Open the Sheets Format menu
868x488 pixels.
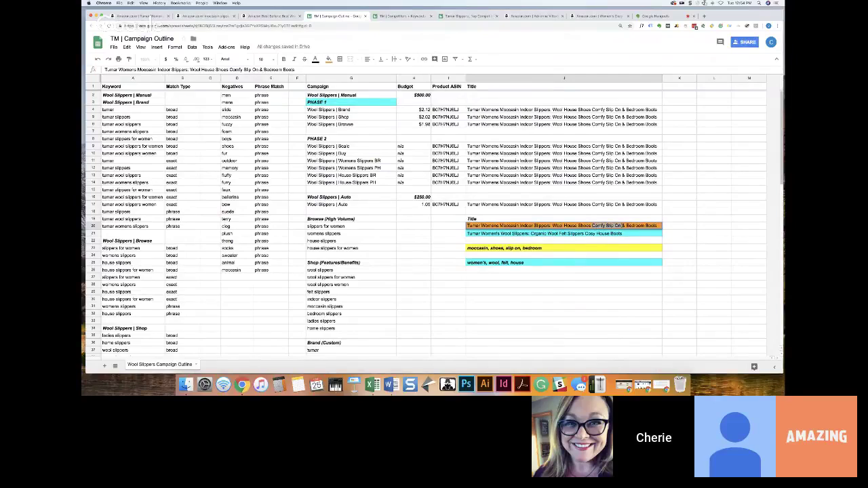pyautogui.click(x=175, y=47)
